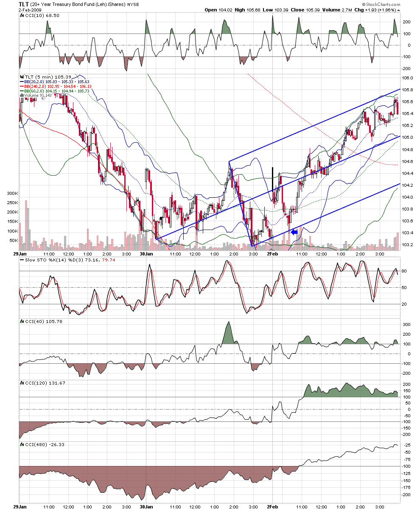Click the CCI(10) indicator mountain icon
Viewport: 420px width, 511px height.
point(22,15)
